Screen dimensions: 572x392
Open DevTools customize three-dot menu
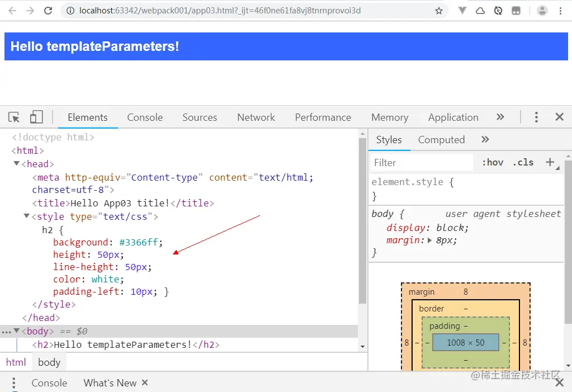tap(536, 117)
